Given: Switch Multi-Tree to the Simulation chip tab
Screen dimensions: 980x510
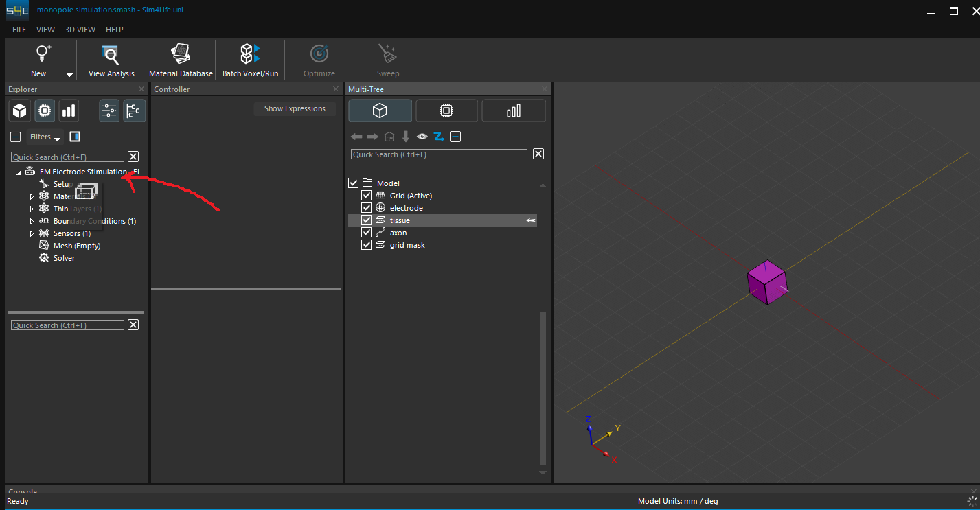Looking at the screenshot, I should [x=446, y=111].
